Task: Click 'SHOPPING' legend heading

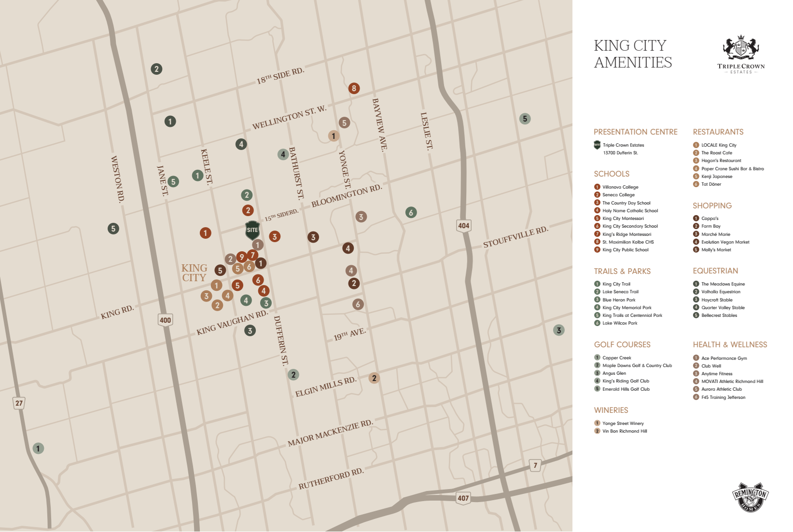Action: [712, 206]
